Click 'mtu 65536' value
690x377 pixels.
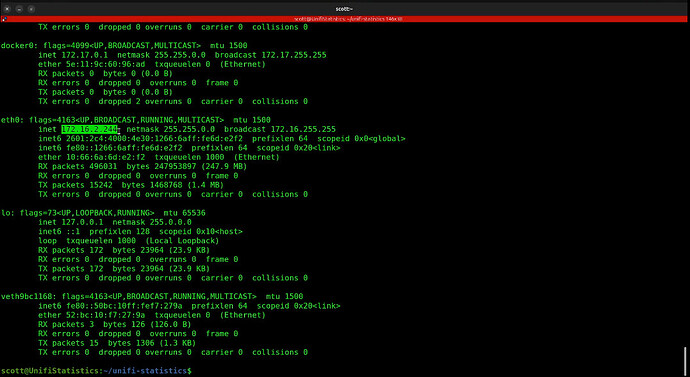(184, 213)
